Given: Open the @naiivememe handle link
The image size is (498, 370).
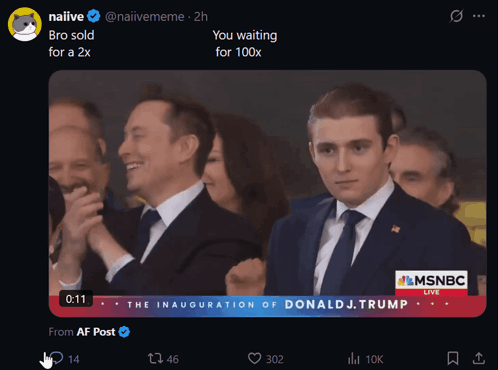Looking at the screenshot, I should 145,17.
